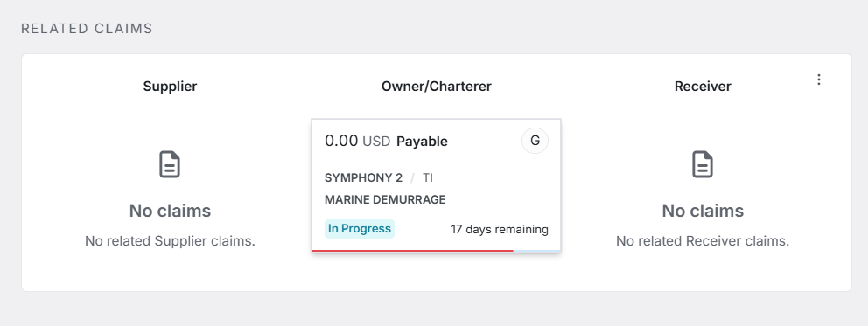Click the red deadline progress bar
Image resolution: width=868 pixels, height=326 pixels.
tap(413, 250)
